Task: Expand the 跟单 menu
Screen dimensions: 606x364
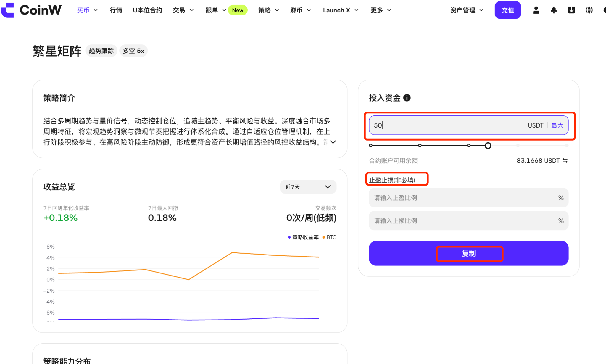Action: click(x=216, y=10)
